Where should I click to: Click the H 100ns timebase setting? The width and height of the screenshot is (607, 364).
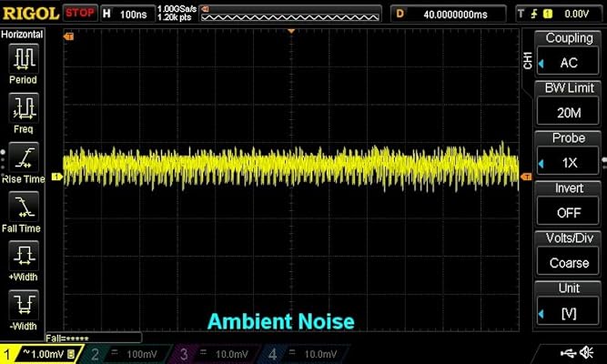click(x=127, y=15)
